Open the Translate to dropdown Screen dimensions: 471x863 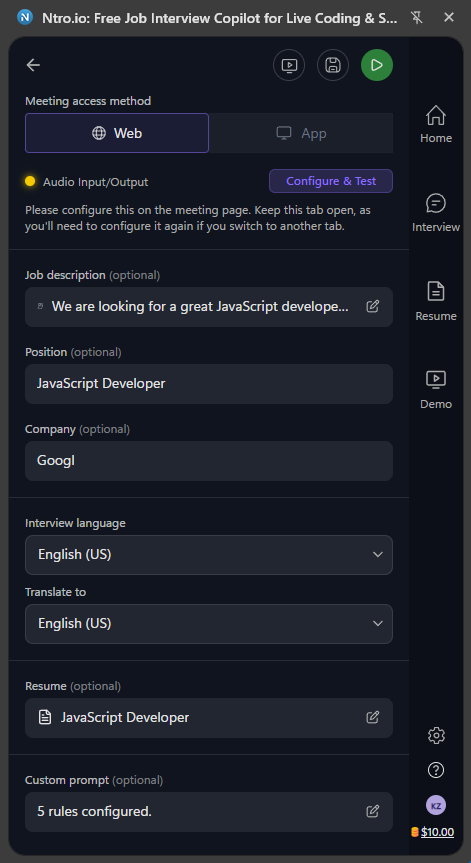point(209,624)
